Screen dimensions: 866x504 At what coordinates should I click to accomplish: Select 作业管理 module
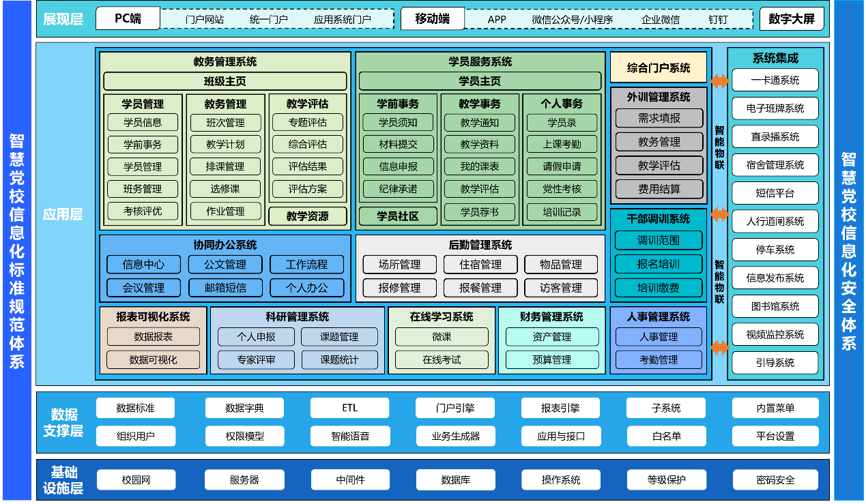225,211
